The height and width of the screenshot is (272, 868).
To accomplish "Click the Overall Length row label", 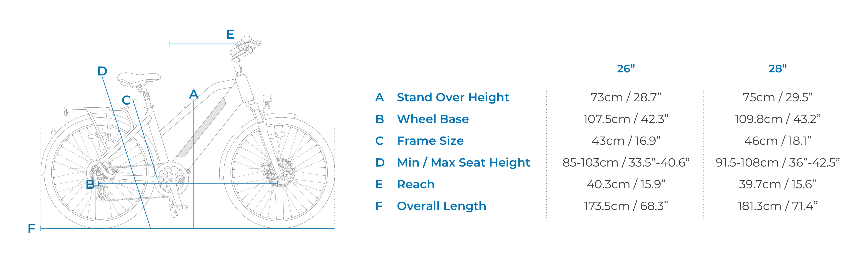I will [441, 206].
